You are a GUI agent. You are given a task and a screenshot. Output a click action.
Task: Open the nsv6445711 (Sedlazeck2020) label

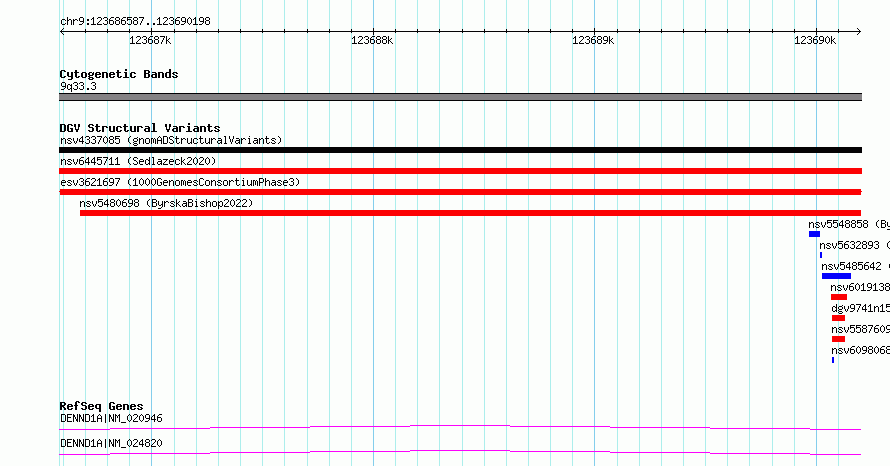[x=138, y=161]
